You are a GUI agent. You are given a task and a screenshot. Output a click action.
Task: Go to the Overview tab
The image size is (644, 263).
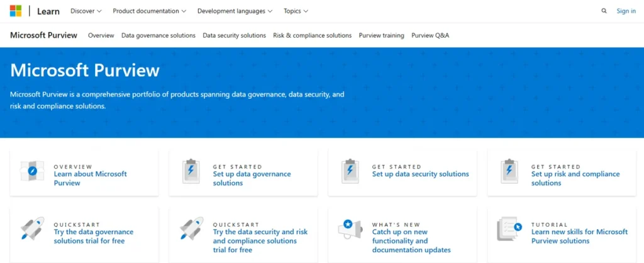[101, 35]
